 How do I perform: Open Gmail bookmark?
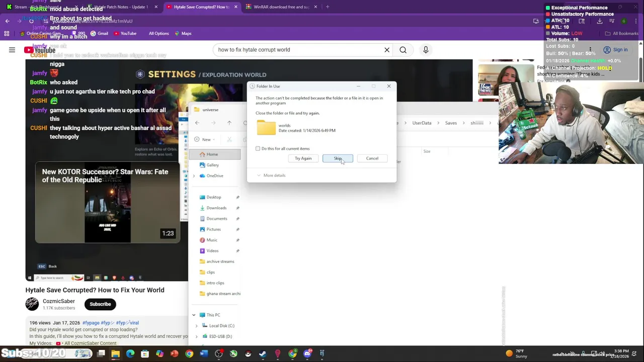(x=99, y=34)
